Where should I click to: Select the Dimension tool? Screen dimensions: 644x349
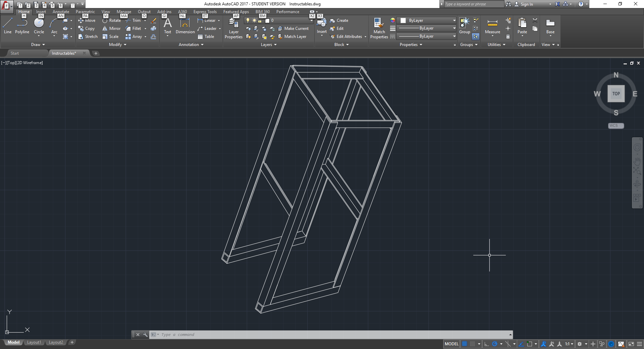tap(185, 26)
